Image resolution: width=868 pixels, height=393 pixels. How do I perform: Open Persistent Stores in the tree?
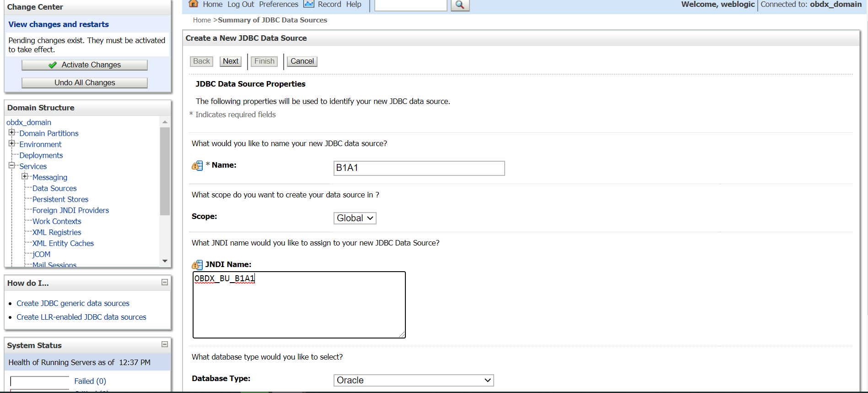60,199
